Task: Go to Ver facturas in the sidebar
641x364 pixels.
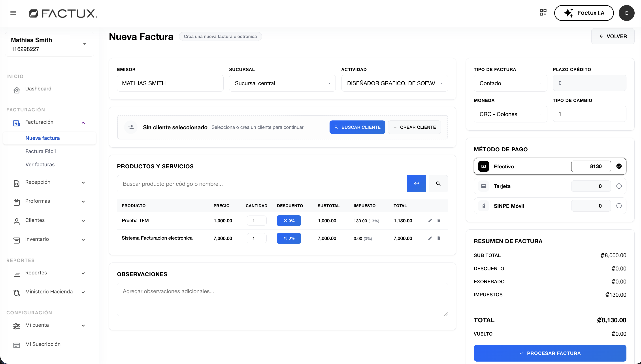Action: coord(40,165)
